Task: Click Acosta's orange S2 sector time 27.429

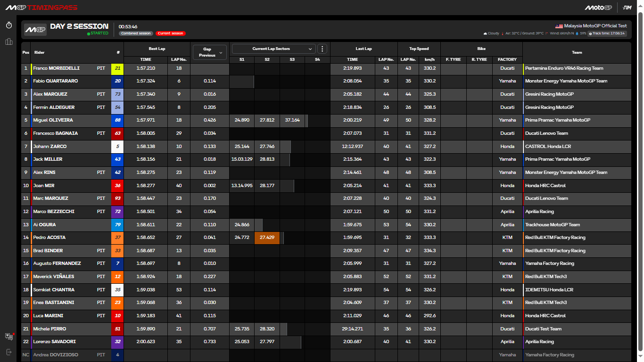Action: (267, 238)
